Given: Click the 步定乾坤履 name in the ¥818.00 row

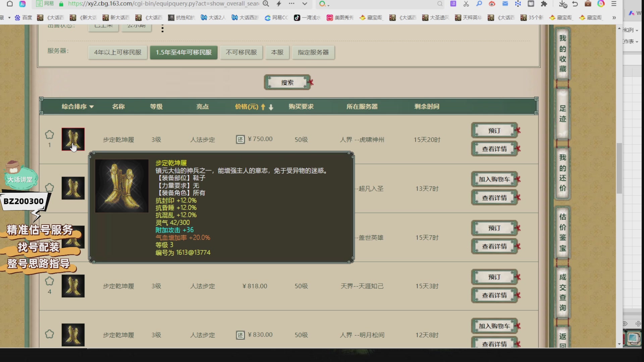Looking at the screenshot, I should pyautogui.click(x=118, y=286).
